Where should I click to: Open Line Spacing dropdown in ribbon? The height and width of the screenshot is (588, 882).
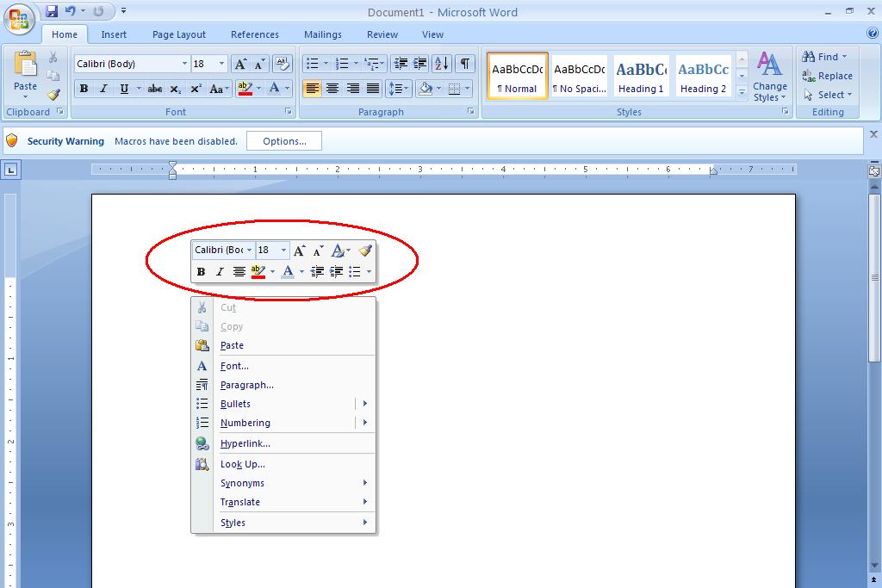pyautogui.click(x=399, y=89)
